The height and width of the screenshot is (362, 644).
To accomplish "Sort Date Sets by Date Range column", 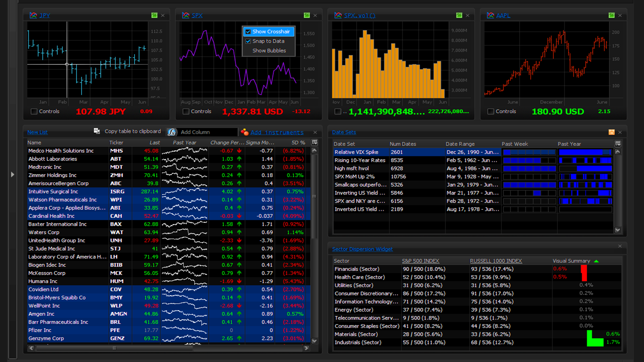I will (460, 144).
